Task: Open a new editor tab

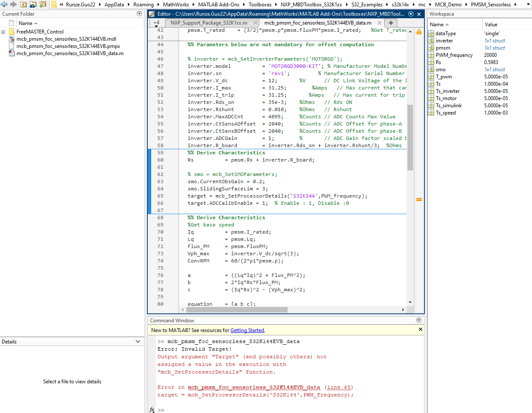Action: [391, 23]
